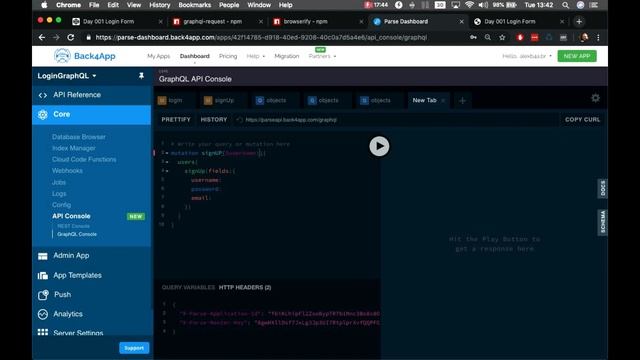Open GraphQL console settings gear
The image size is (640, 360).
(x=596, y=98)
